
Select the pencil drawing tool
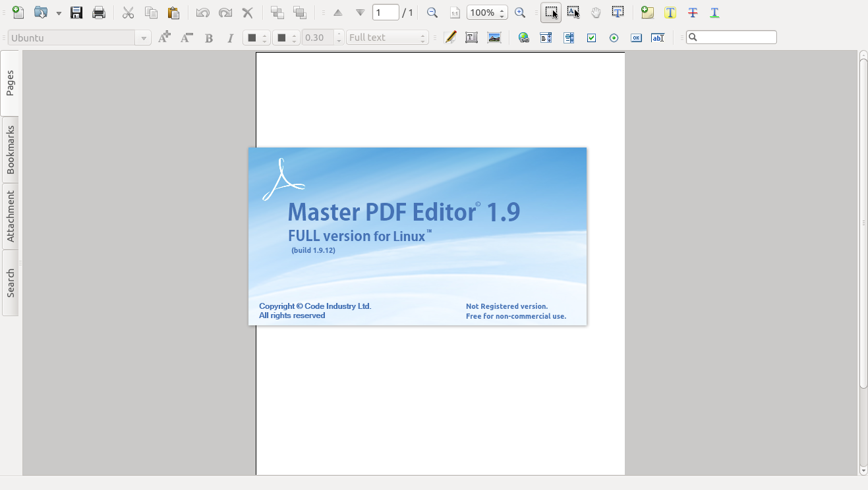tap(450, 38)
